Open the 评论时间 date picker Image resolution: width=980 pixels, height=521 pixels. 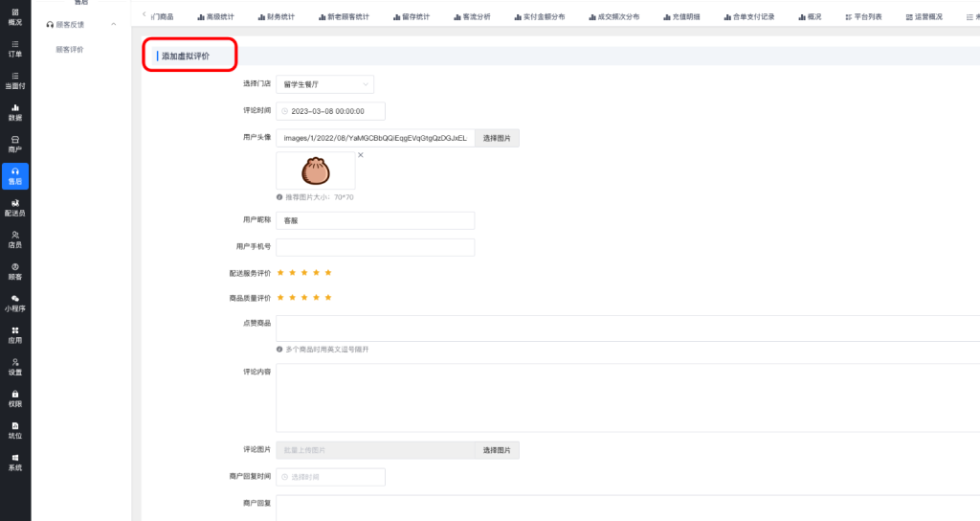(330, 111)
